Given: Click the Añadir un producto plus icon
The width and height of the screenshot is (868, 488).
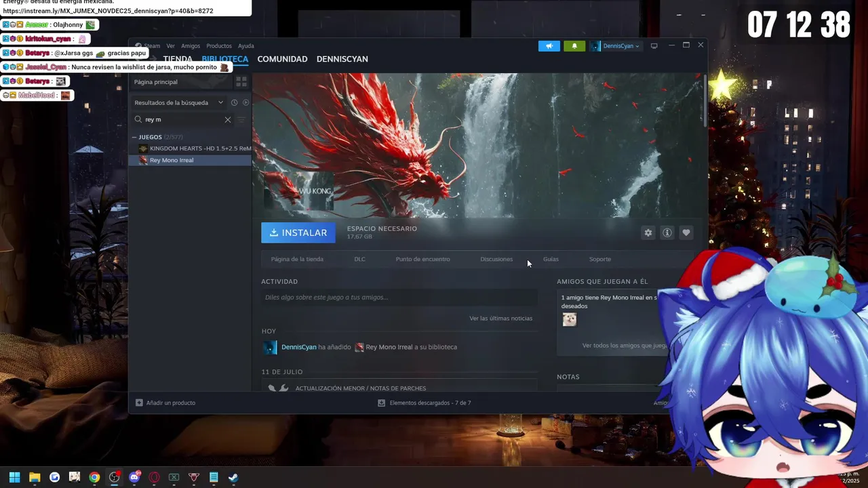Looking at the screenshot, I should tap(139, 403).
